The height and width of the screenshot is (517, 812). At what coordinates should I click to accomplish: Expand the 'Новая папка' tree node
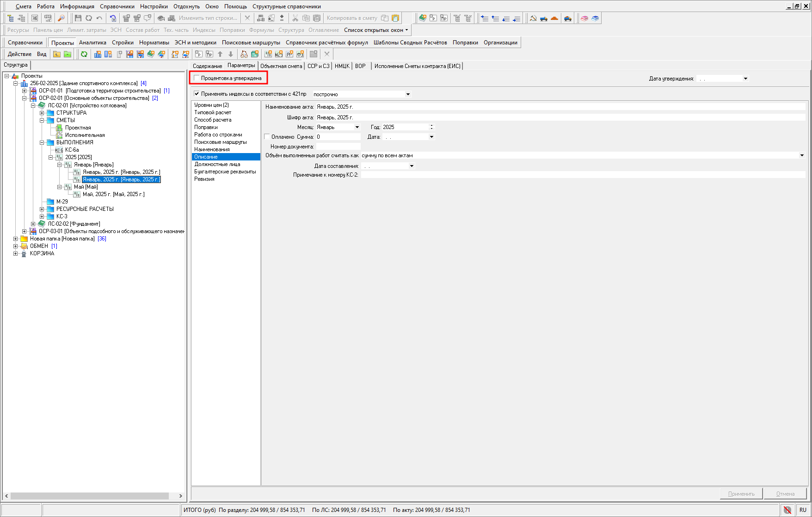[15, 239]
